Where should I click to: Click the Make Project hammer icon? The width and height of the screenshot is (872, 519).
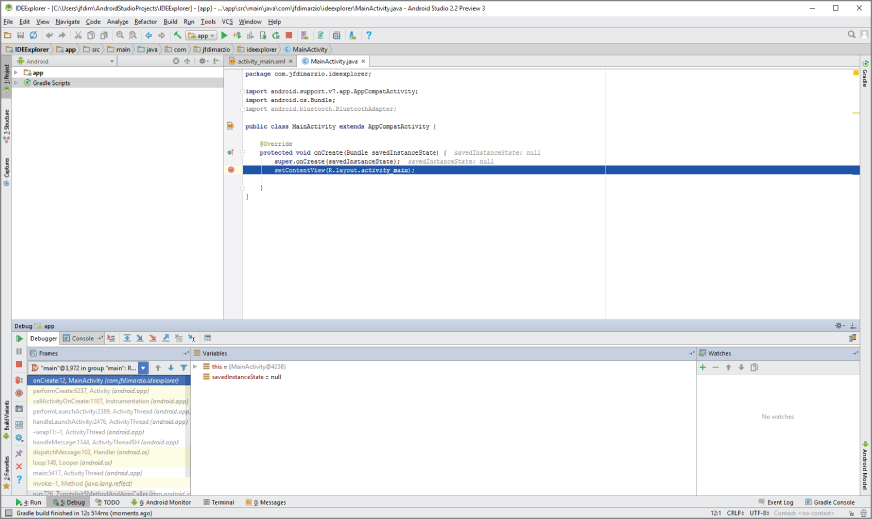pos(177,35)
